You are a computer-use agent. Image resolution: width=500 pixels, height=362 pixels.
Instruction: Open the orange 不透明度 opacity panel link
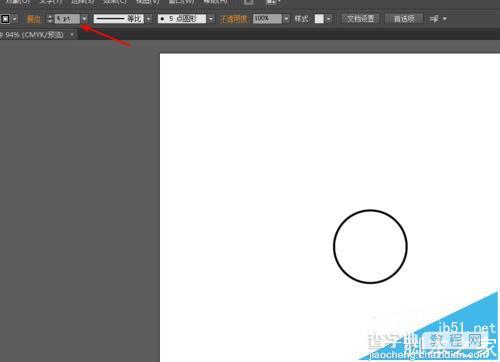234,19
